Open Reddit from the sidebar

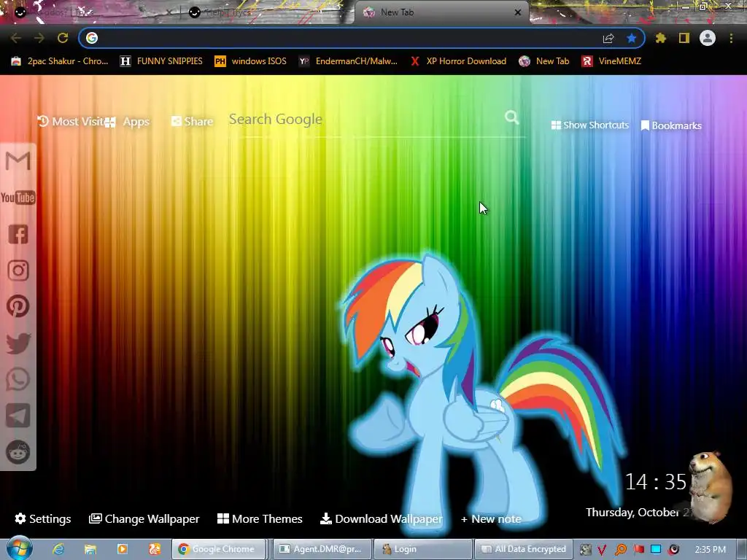click(18, 452)
